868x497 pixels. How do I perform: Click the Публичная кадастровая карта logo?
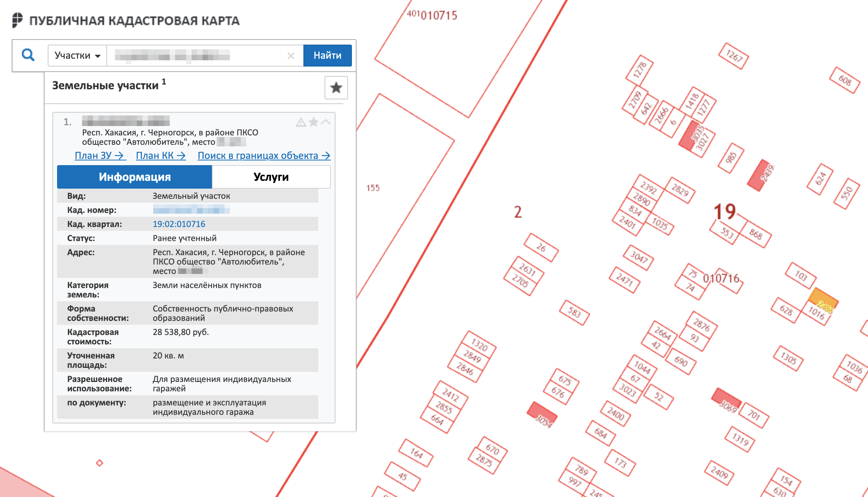tap(126, 20)
